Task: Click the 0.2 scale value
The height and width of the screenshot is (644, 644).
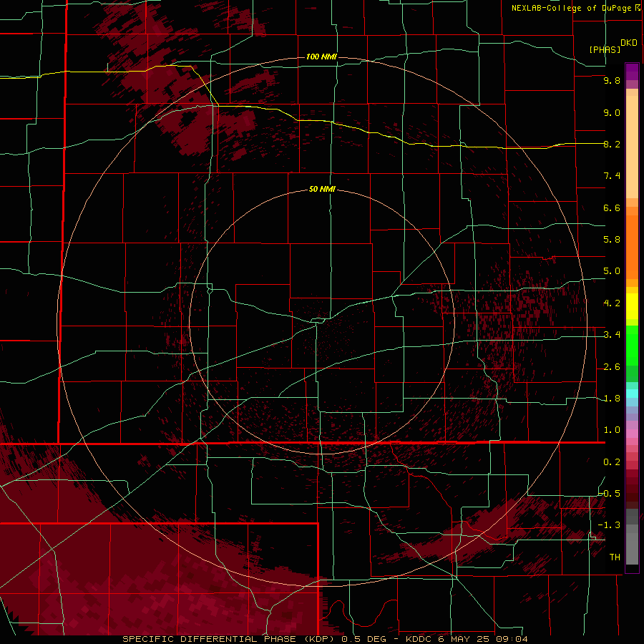Action: (x=612, y=462)
